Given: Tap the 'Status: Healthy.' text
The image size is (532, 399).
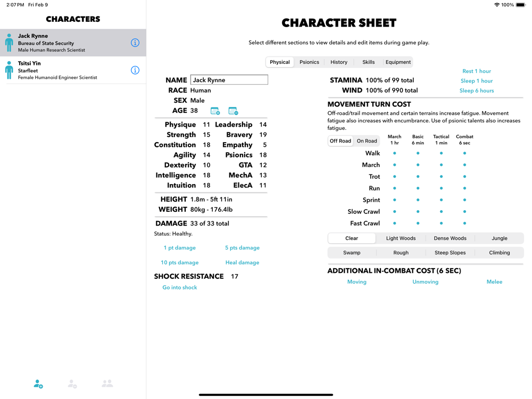Looking at the screenshot, I should 173,234.
